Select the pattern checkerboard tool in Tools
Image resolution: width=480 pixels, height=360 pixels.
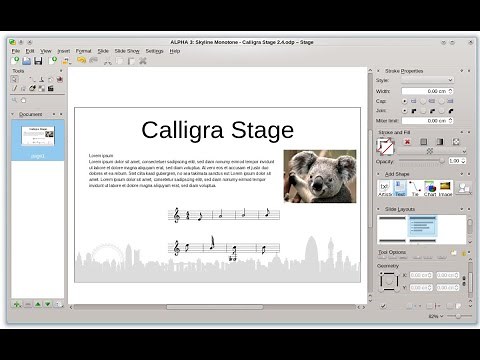42,88
